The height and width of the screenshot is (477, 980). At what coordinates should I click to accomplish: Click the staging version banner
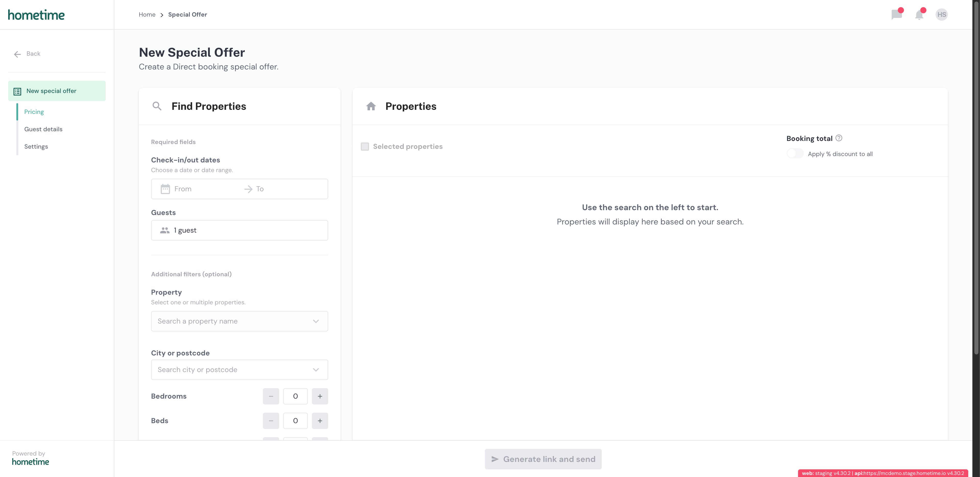click(x=883, y=474)
